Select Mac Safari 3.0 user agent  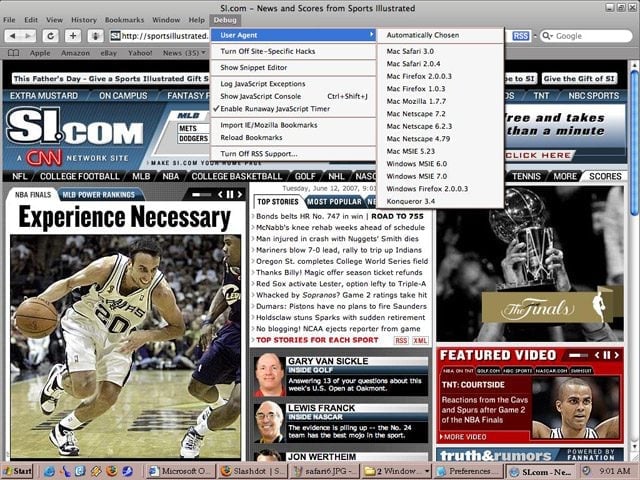[x=440, y=51]
